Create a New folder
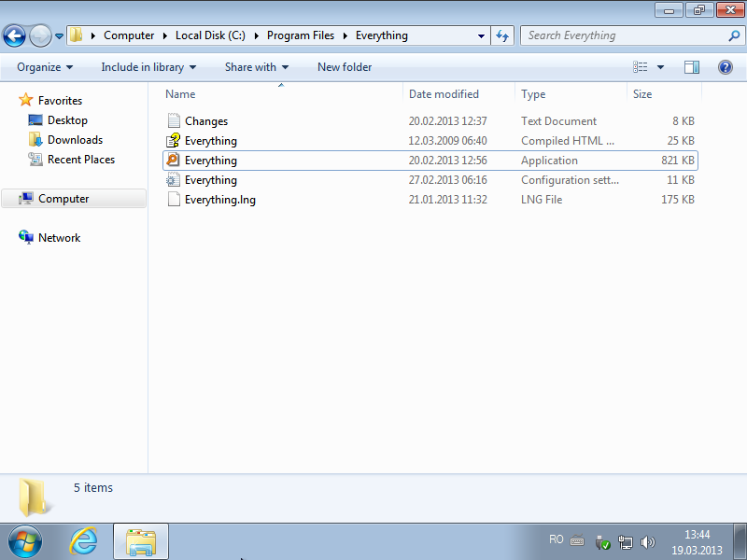 point(345,67)
